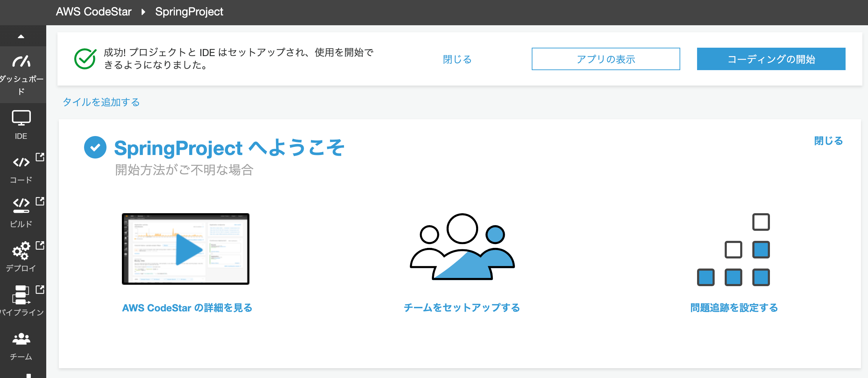
Task: Open the チームをセットアップする link
Action: [x=462, y=308]
